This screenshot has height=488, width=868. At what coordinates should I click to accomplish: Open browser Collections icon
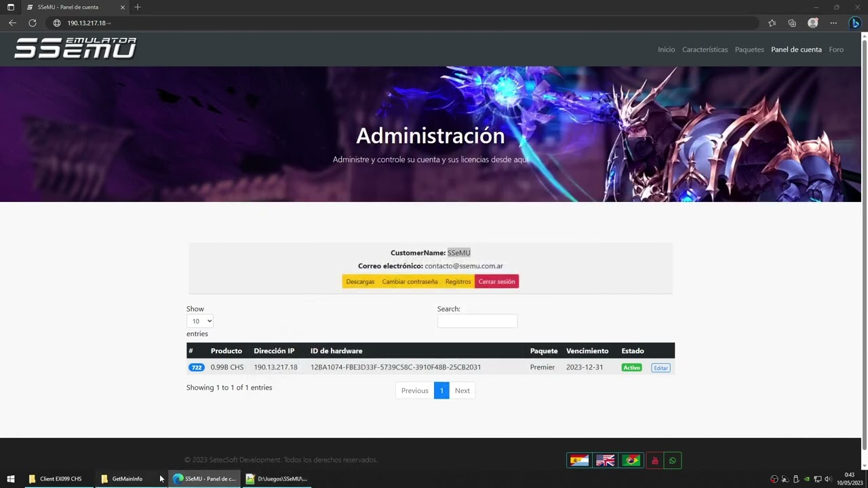tap(792, 23)
